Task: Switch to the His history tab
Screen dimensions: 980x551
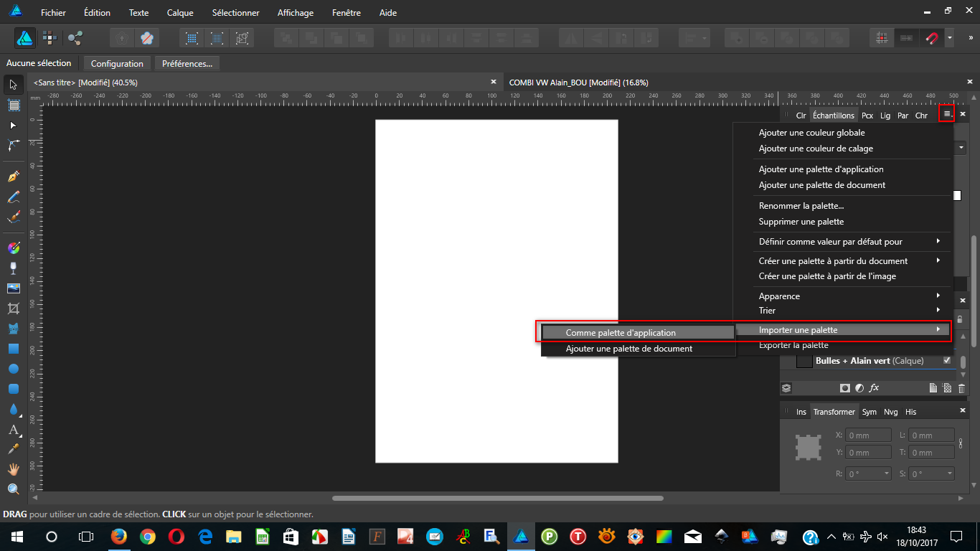Action: tap(910, 412)
